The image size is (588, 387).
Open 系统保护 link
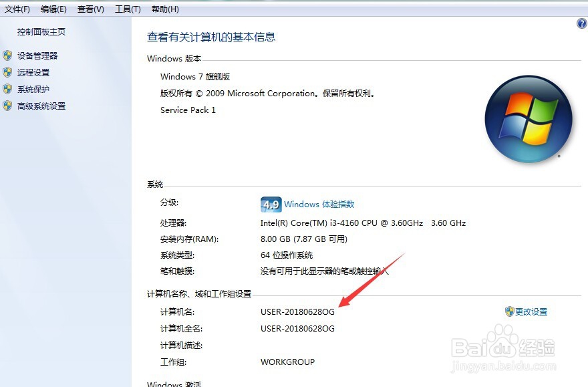[33, 90]
